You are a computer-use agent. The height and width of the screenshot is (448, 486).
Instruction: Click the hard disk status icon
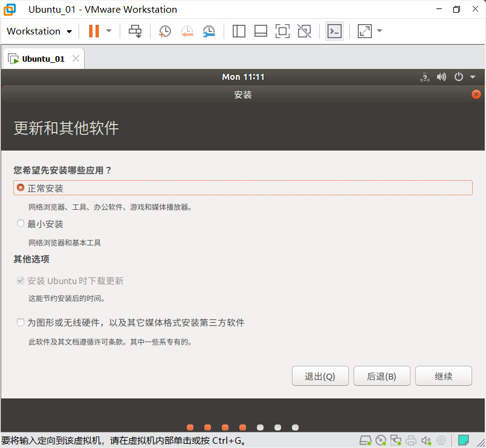point(366,440)
